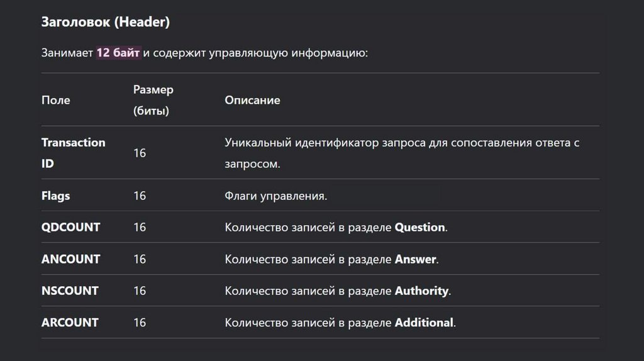The height and width of the screenshot is (361, 644).
Task: Select the "Поле" column header
Action: click(x=56, y=100)
